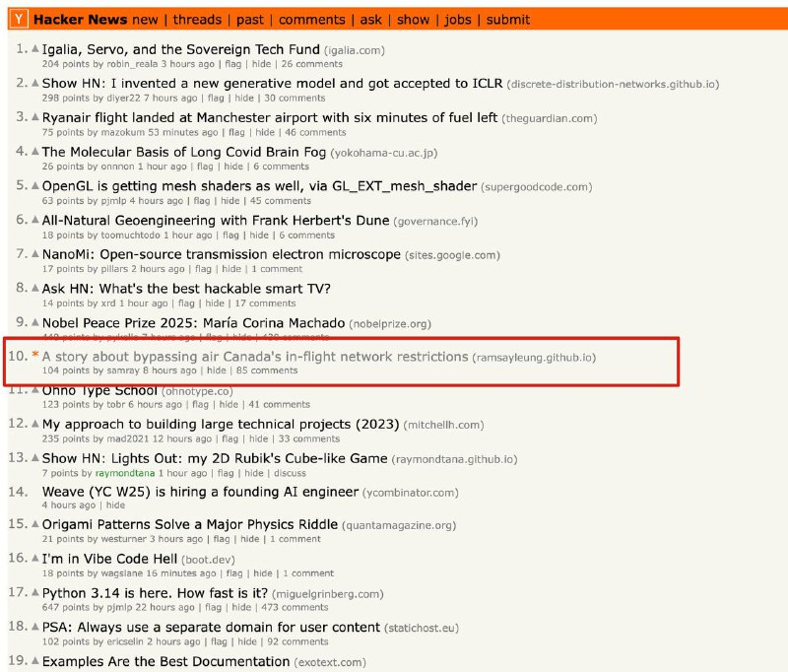The image size is (788, 672).
Task: Upvote the Long Covid Brain Fog story
Action: [35, 152]
